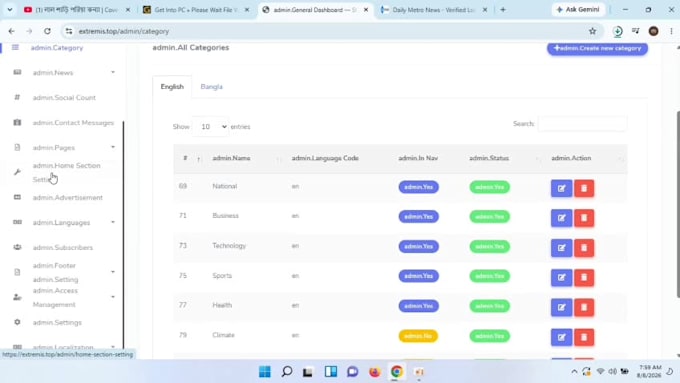Click the admin.Settings gear icon
The width and height of the screenshot is (680, 383).
coord(17,322)
